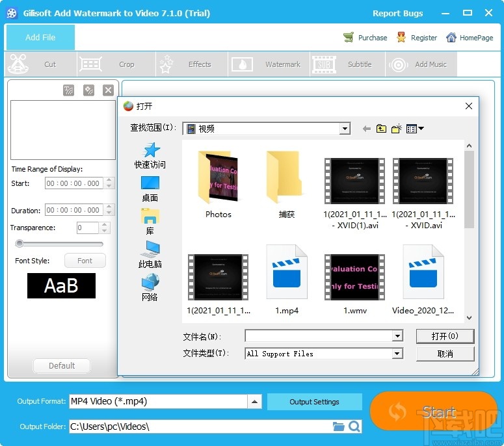Click the 文件名 input field
The height and width of the screenshot is (446, 504).
(x=319, y=336)
